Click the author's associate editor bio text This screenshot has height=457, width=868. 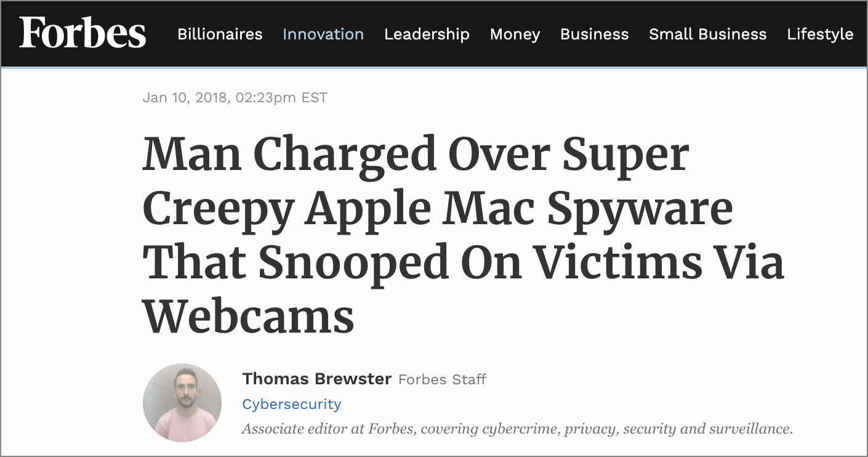(x=516, y=429)
